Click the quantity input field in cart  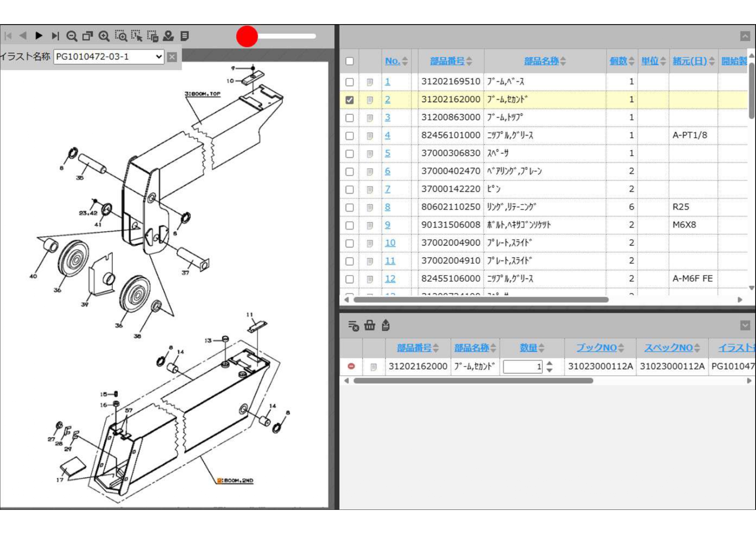coord(522,367)
